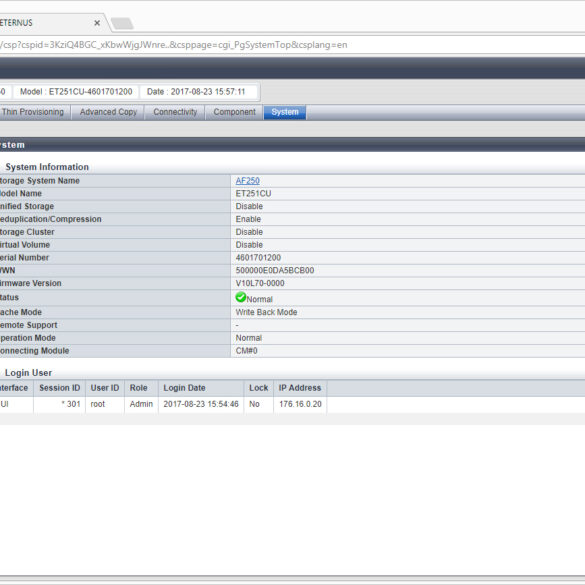Select the root user ID cell

point(105,404)
